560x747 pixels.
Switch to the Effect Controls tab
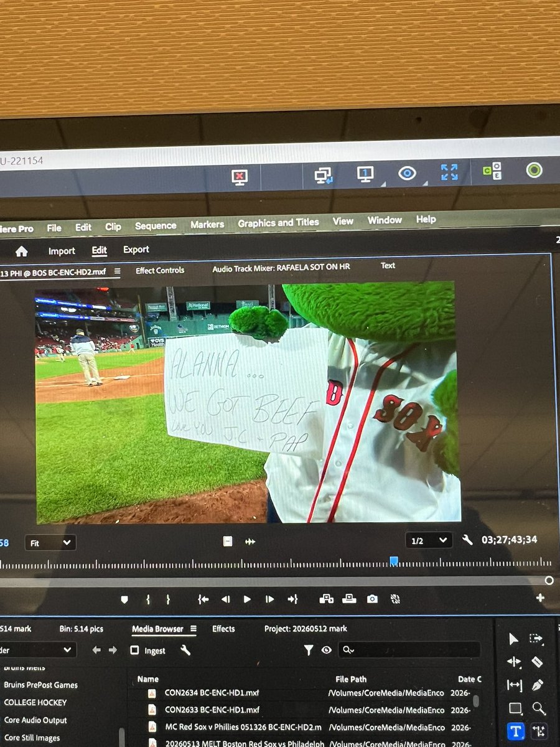pyautogui.click(x=160, y=270)
